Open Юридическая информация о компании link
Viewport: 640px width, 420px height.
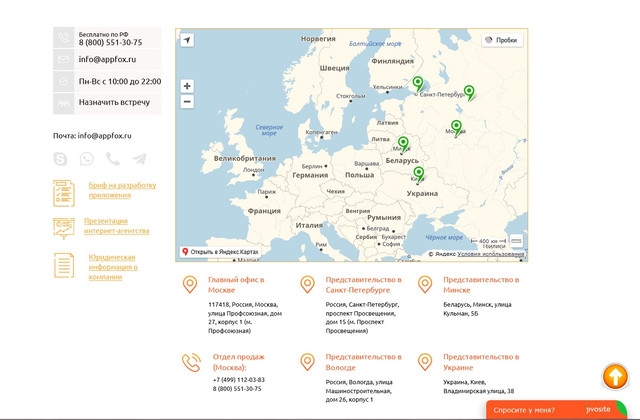(113, 267)
